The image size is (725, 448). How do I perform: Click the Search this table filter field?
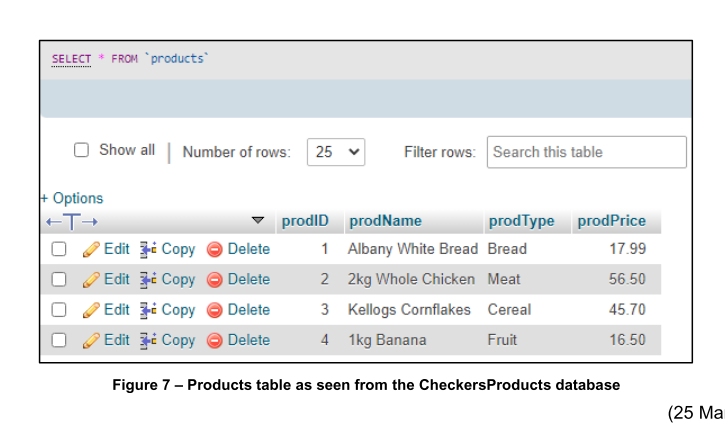point(586,152)
